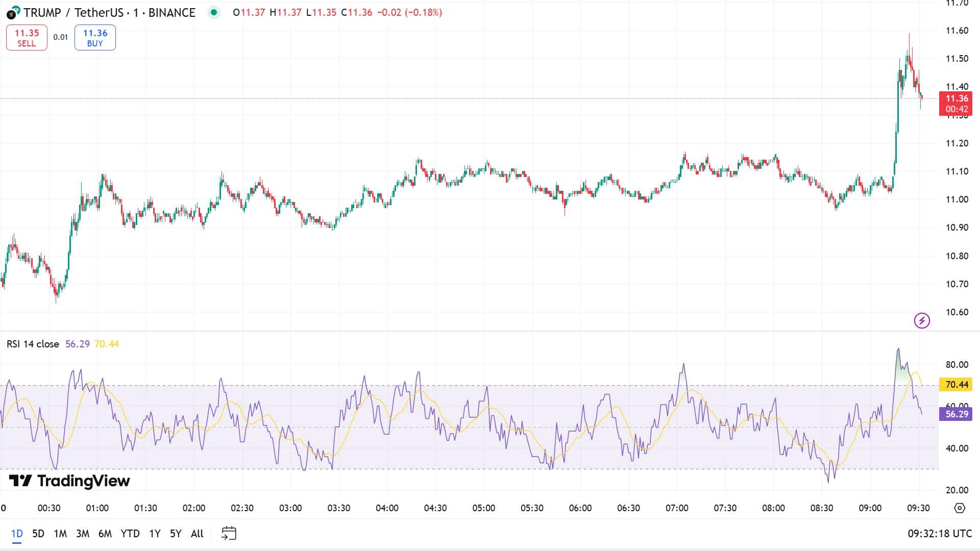The width and height of the screenshot is (980, 551).
Task: Click the high value H11.37 in header
Action: 286,12
